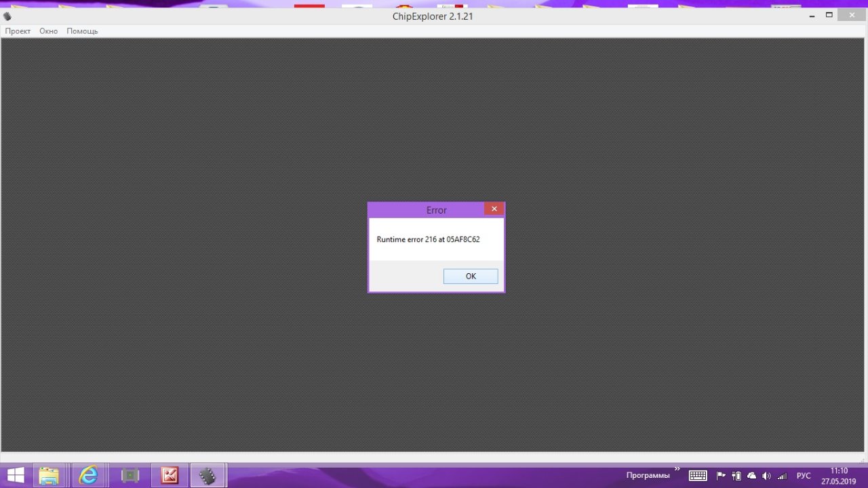The width and height of the screenshot is (868, 488).
Task: Open the network signal icon
Action: click(782, 476)
